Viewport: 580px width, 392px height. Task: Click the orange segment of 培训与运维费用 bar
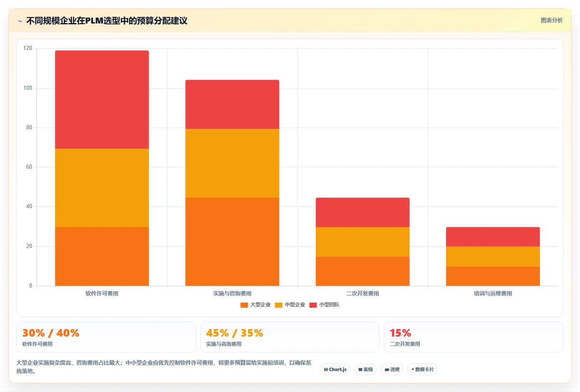tap(493, 276)
